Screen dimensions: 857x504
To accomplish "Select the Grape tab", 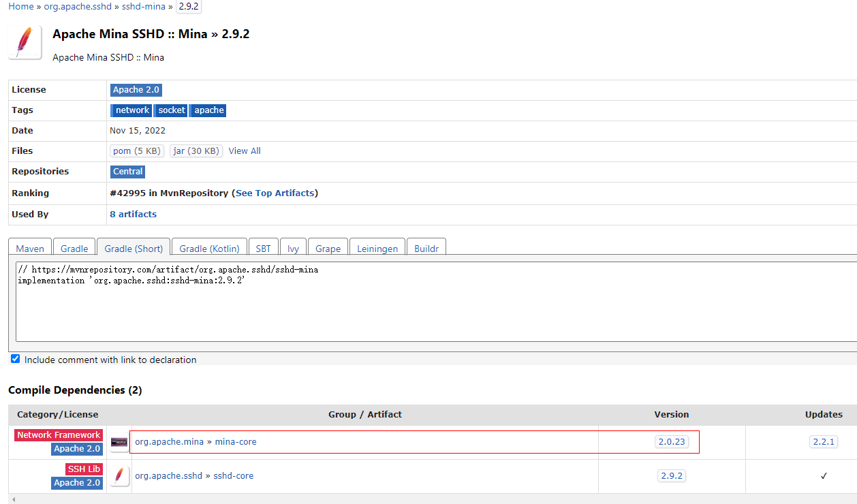I will point(328,249).
